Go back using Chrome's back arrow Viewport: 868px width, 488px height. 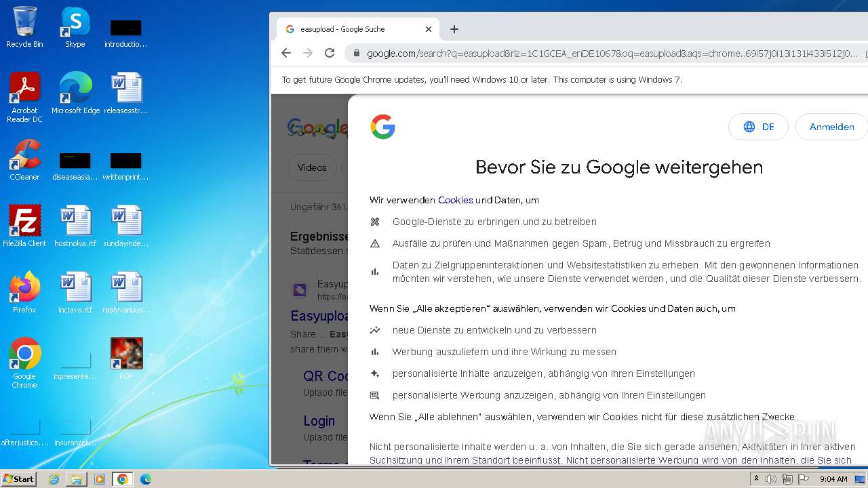tap(286, 53)
